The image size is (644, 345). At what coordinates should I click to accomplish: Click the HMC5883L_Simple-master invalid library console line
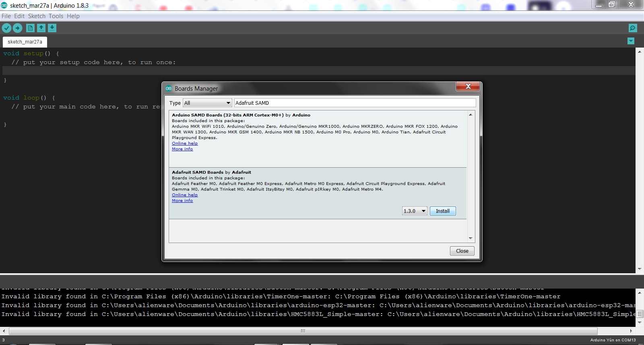[x=318, y=314]
